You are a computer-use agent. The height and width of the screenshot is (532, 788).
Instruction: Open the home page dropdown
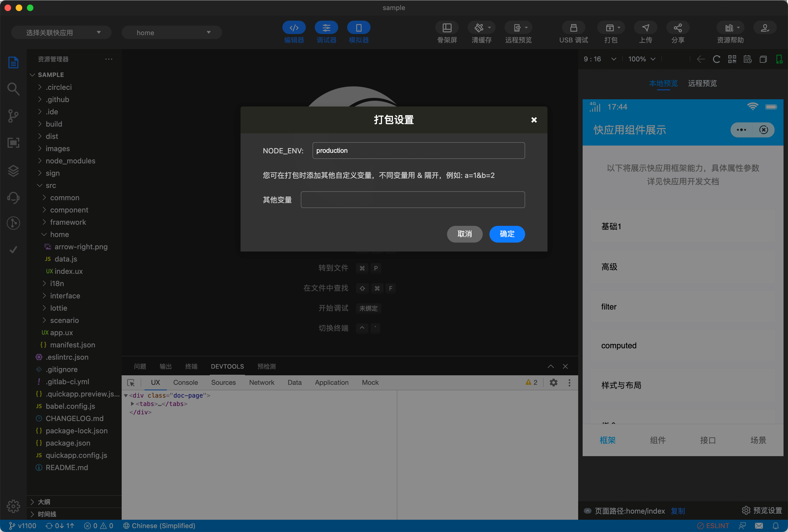pyautogui.click(x=172, y=32)
